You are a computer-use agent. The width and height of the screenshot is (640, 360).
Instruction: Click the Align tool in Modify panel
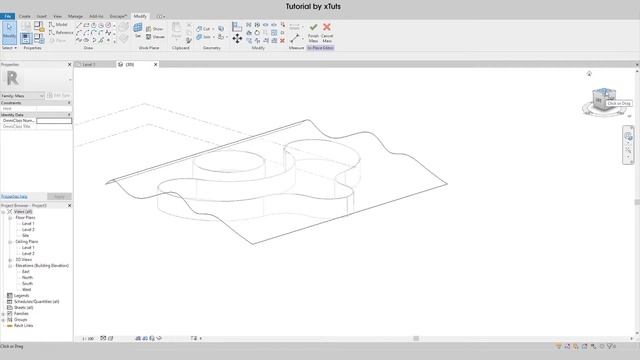tap(237, 27)
